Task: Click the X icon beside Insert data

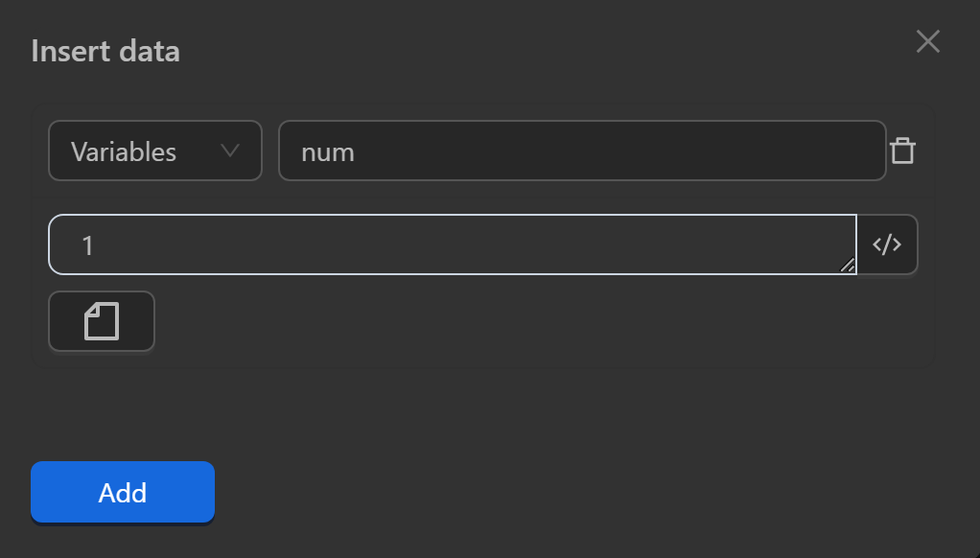Action: tap(927, 41)
